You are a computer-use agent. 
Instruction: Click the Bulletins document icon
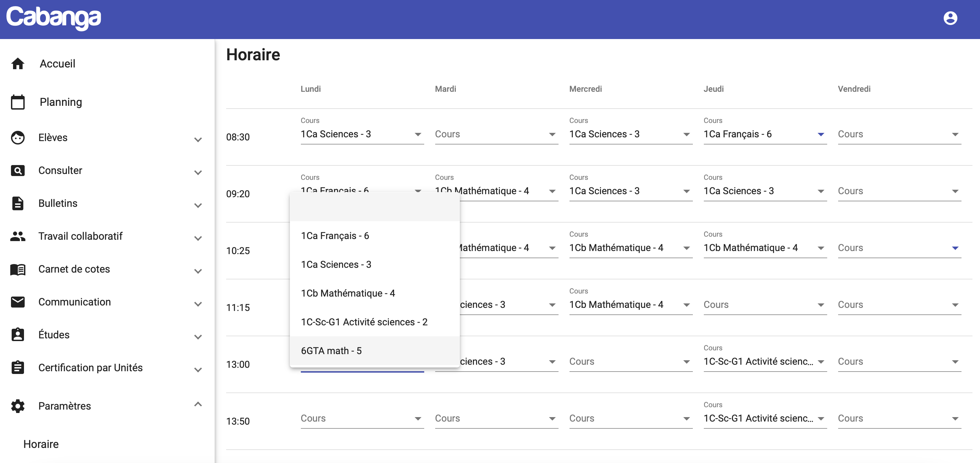pos(17,203)
